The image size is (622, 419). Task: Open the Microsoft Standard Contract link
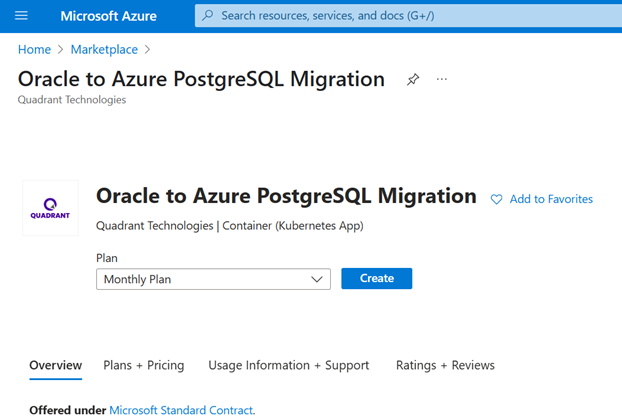tap(181, 410)
